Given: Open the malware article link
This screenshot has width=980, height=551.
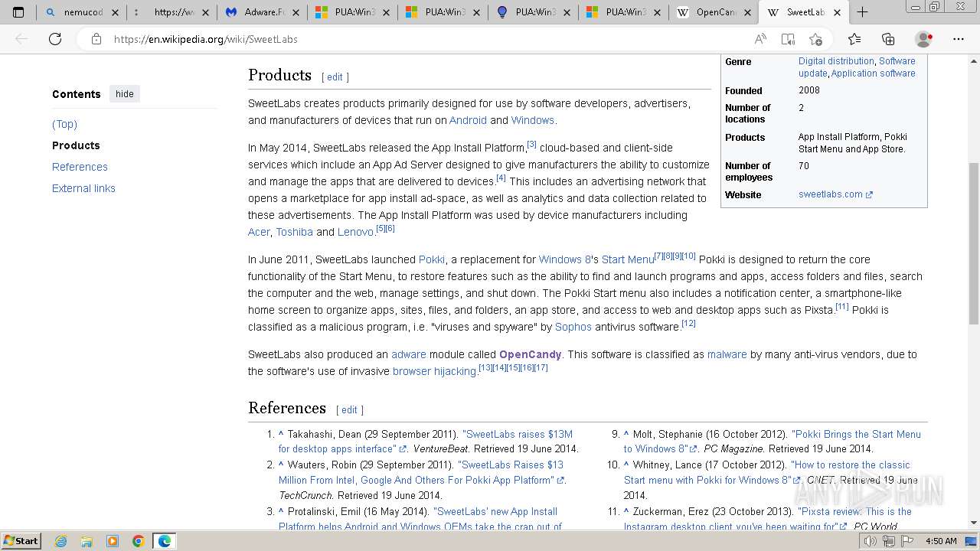Looking at the screenshot, I should click(x=727, y=354).
